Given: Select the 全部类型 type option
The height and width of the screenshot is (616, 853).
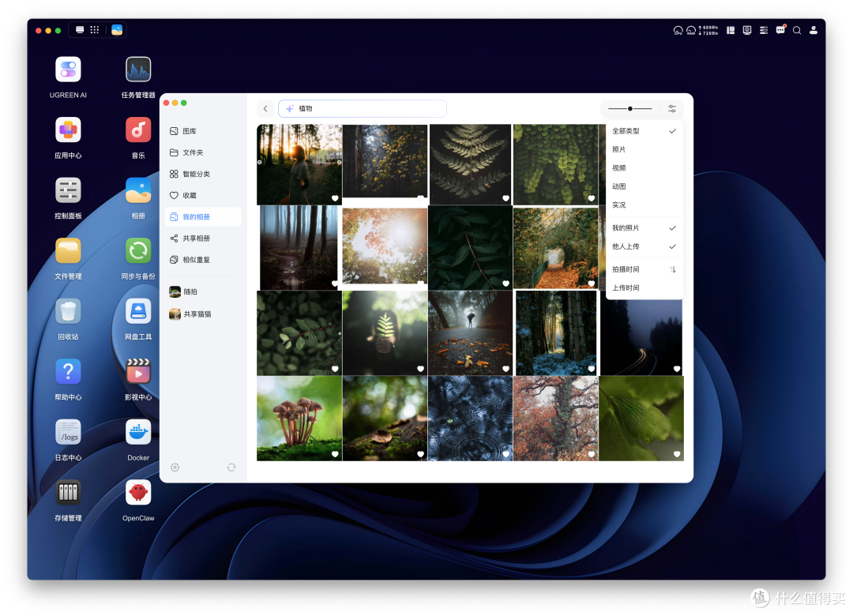Looking at the screenshot, I should pyautogui.click(x=644, y=131).
